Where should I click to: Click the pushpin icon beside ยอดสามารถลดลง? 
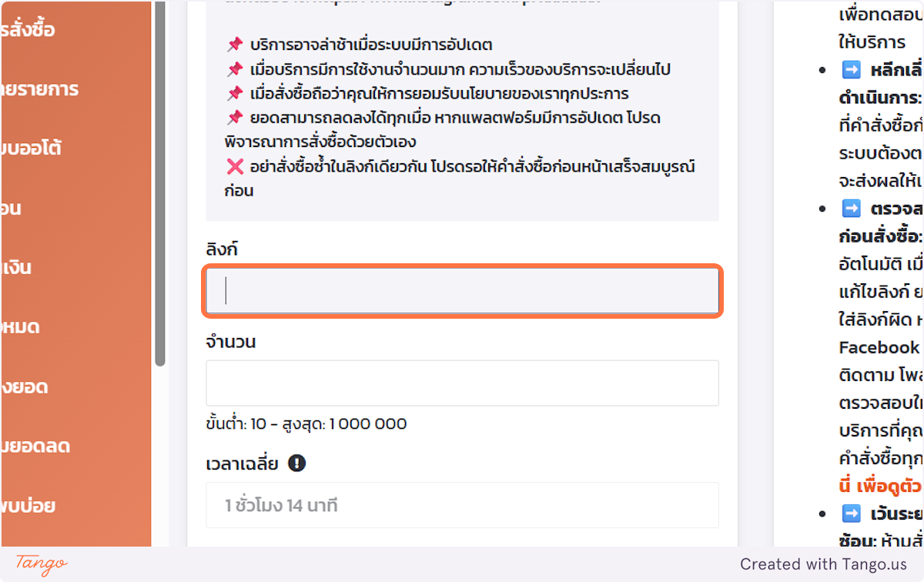235,119
